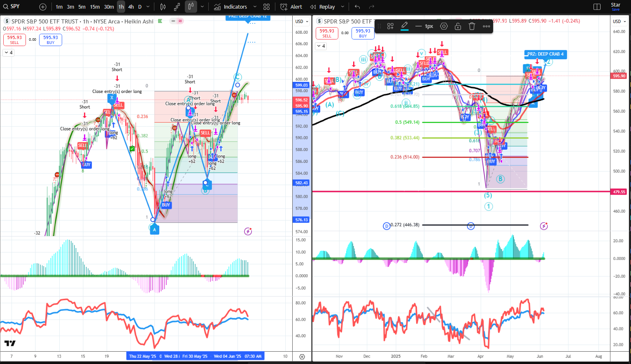Click the 599.03 price label on left axis
The width and height of the screenshot is (631, 364).
click(x=301, y=85)
